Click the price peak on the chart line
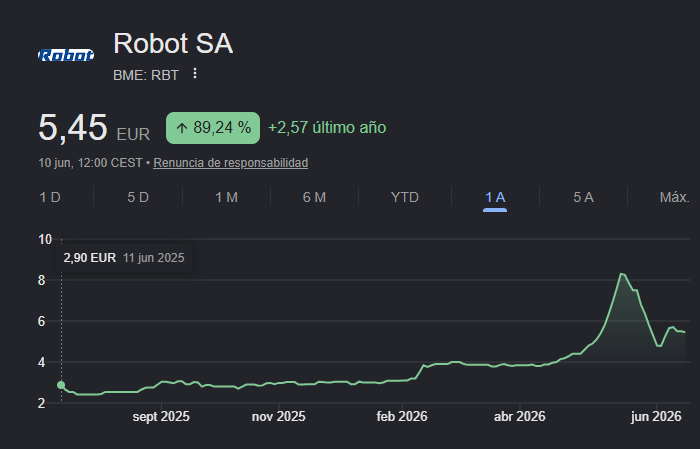 (621, 274)
